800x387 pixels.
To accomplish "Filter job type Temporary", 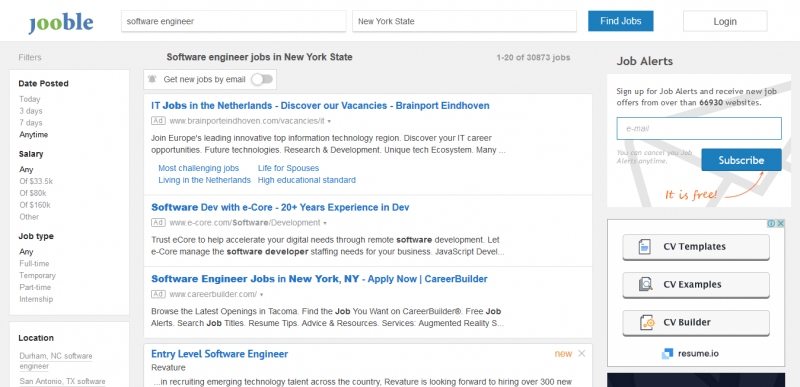I will 37,275.
